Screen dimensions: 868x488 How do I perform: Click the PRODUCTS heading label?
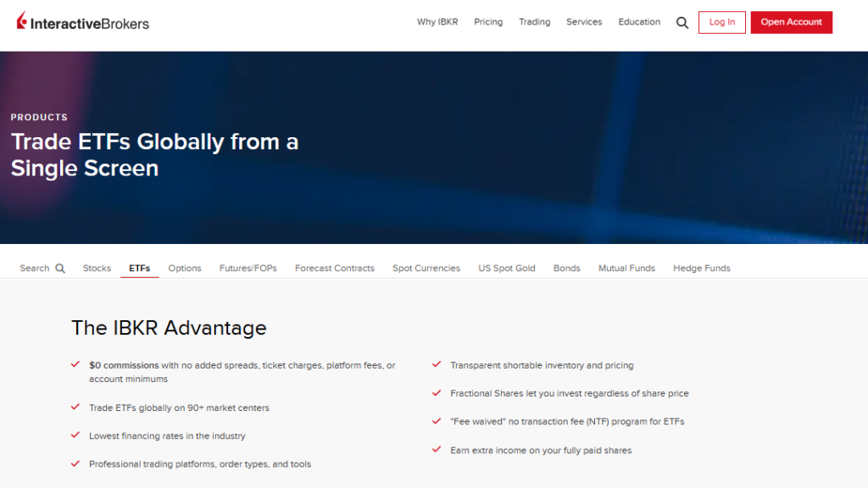(x=39, y=117)
